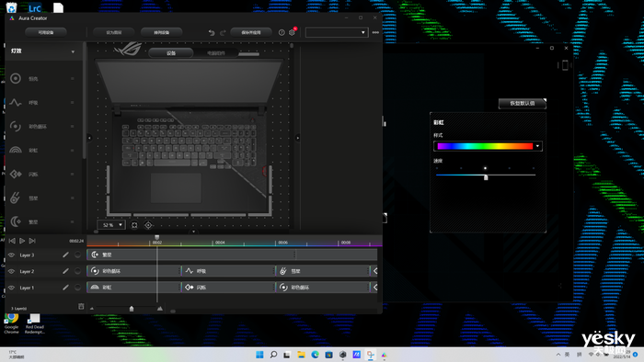The height and width of the screenshot is (362, 644).
Task: Select the Strobing clip on Layer 1
Action: pyautogui.click(x=228, y=288)
